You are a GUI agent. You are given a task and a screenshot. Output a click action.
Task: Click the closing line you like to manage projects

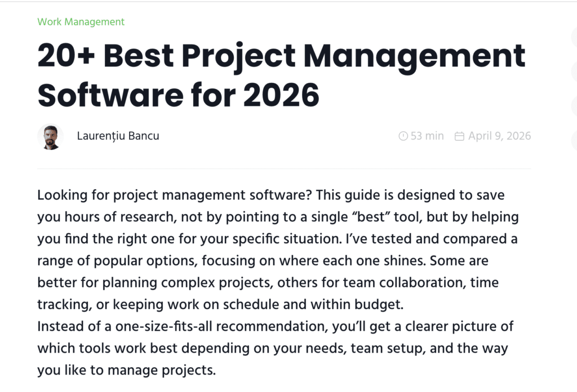[x=126, y=370]
